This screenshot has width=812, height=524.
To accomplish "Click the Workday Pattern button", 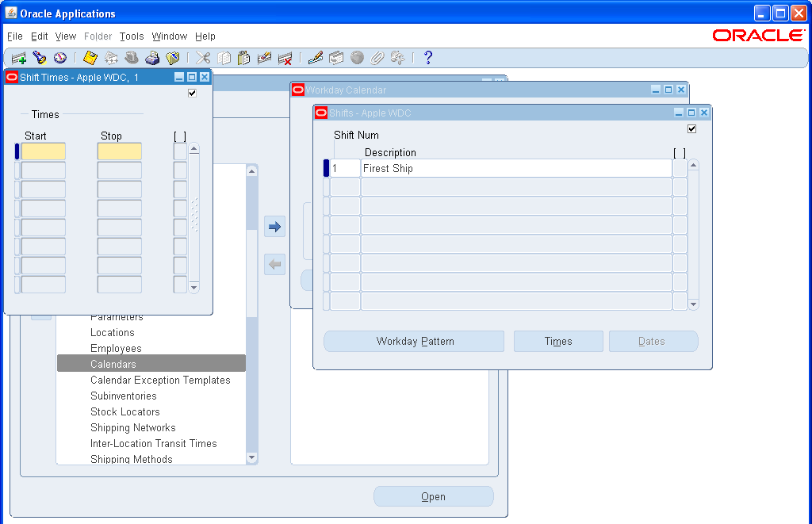I will (414, 341).
